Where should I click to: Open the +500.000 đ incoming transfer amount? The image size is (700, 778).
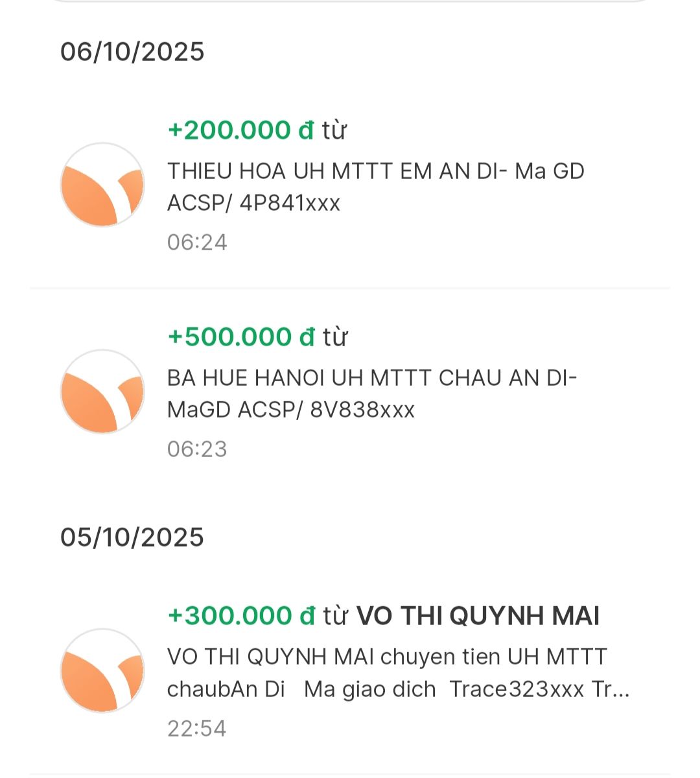pos(240,337)
